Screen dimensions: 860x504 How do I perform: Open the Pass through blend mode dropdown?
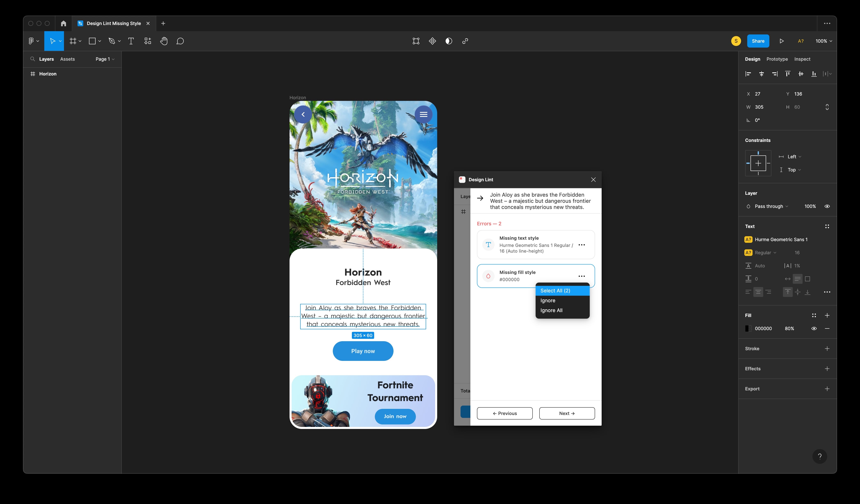tap(771, 206)
